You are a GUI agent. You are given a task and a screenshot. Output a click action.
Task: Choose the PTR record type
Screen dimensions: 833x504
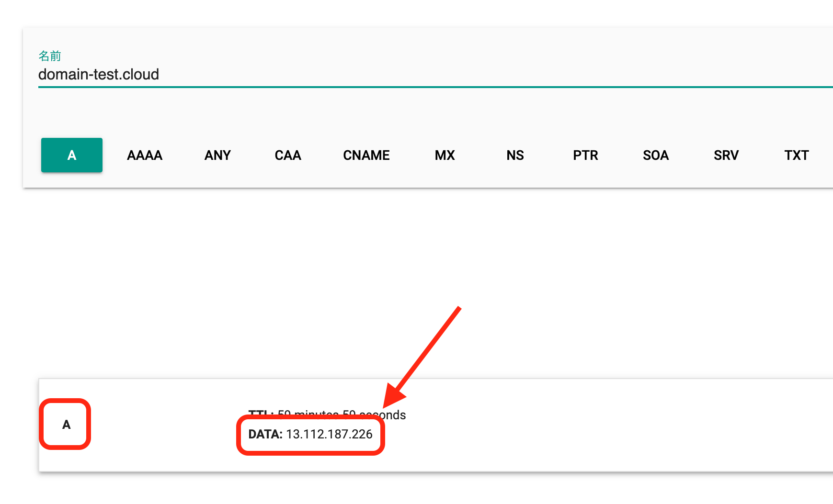click(x=585, y=155)
